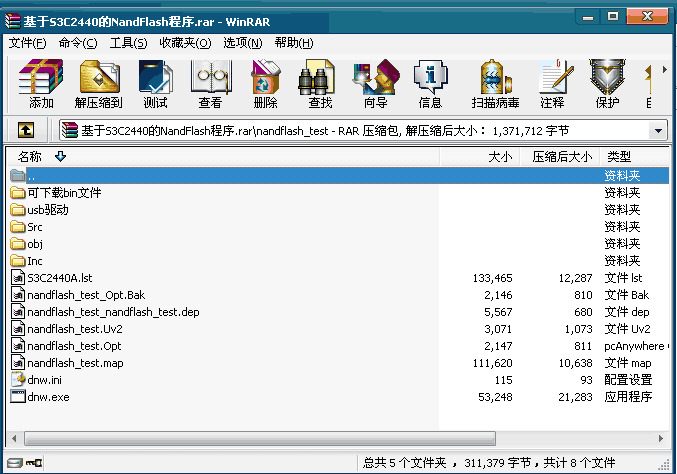Go up one folder level button
The width and height of the screenshot is (677, 474).
[26, 130]
